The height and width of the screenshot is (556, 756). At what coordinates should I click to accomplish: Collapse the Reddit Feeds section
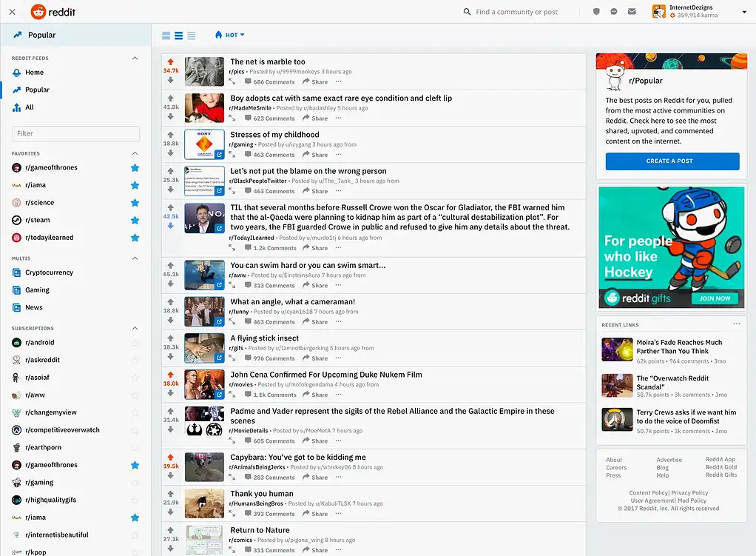pyautogui.click(x=135, y=58)
